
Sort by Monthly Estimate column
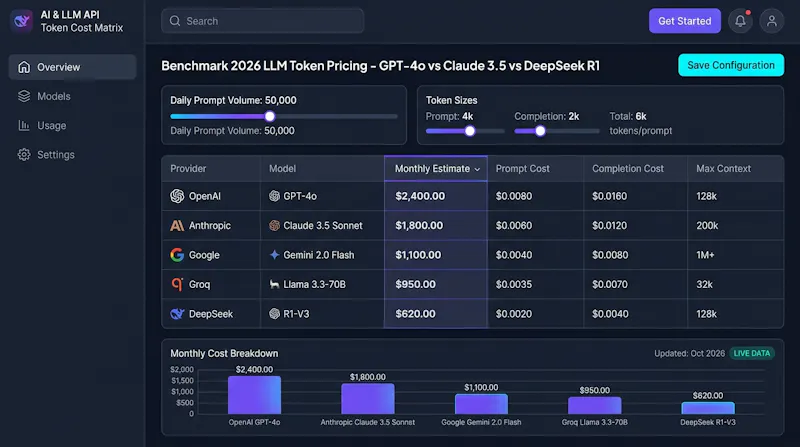(436, 169)
